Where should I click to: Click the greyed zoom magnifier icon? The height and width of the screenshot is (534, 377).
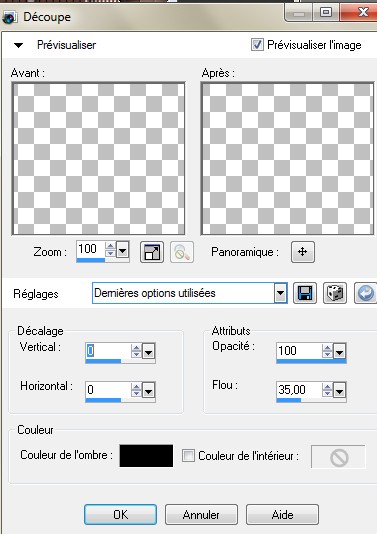[182, 252]
